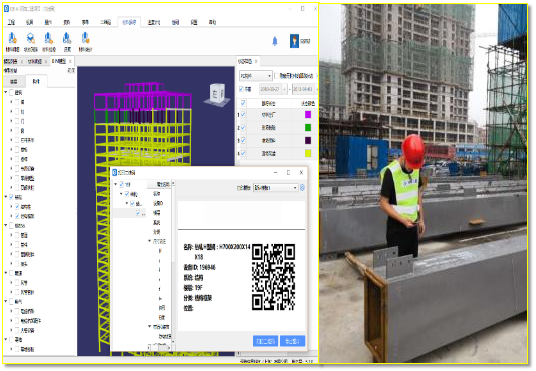Image resolution: width=536 pixels, height=371 pixels.
Task: Click the start date input field
Action: (270, 89)
